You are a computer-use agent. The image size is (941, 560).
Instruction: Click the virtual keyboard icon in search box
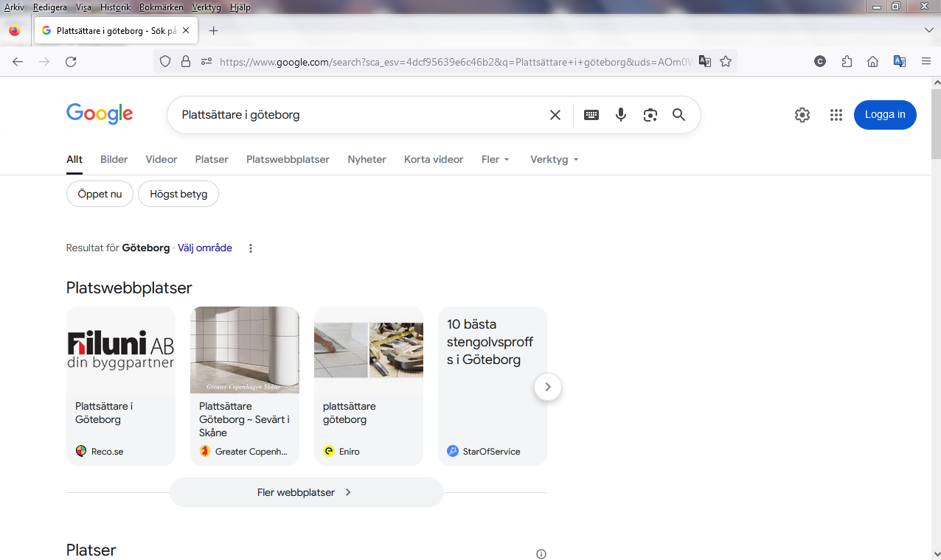point(591,115)
